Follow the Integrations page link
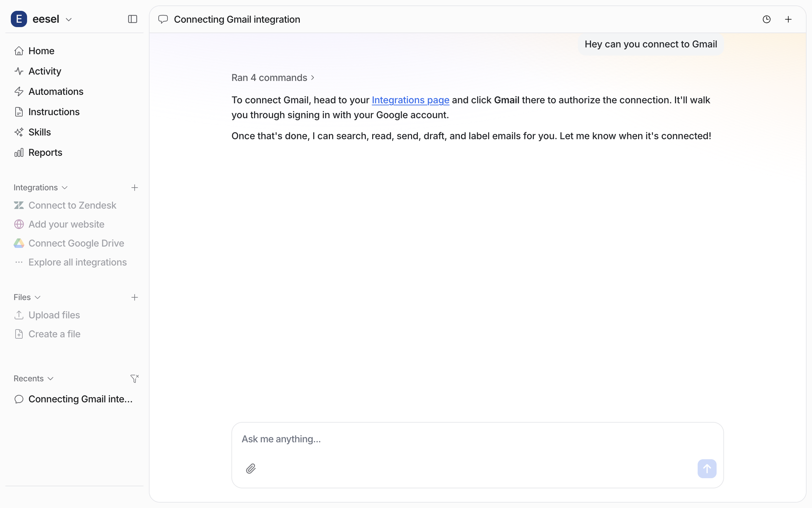Screen dimensions: 812x508 pyautogui.click(x=410, y=100)
